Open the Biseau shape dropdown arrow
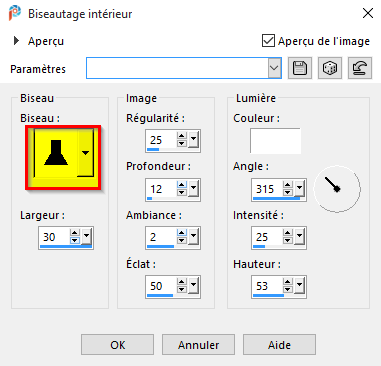 point(86,153)
